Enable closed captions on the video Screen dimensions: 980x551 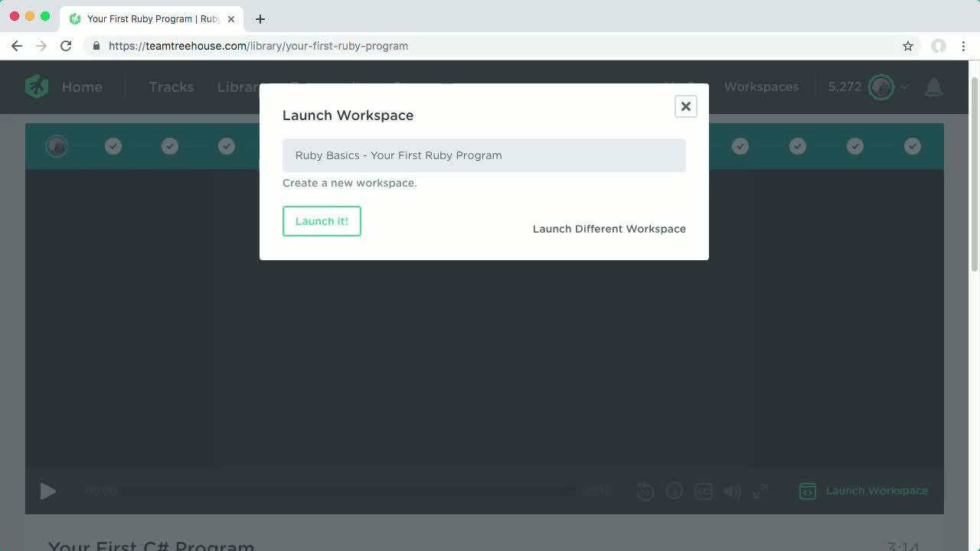click(x=704, y=491)
